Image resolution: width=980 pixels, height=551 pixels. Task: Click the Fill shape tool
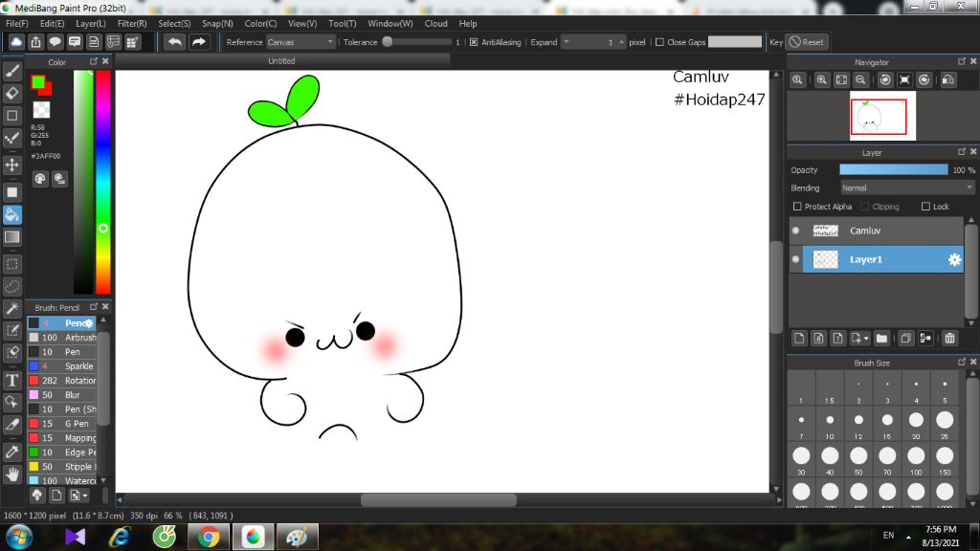(11, 193)
